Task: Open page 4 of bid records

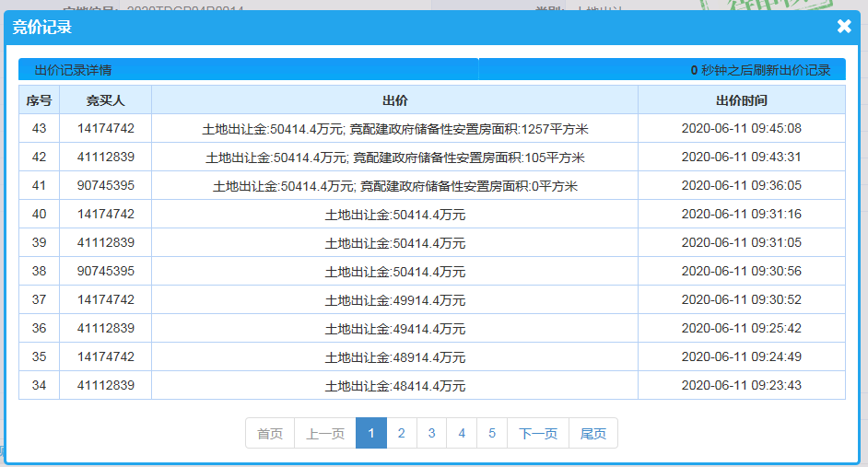Action: click(462, 434)
